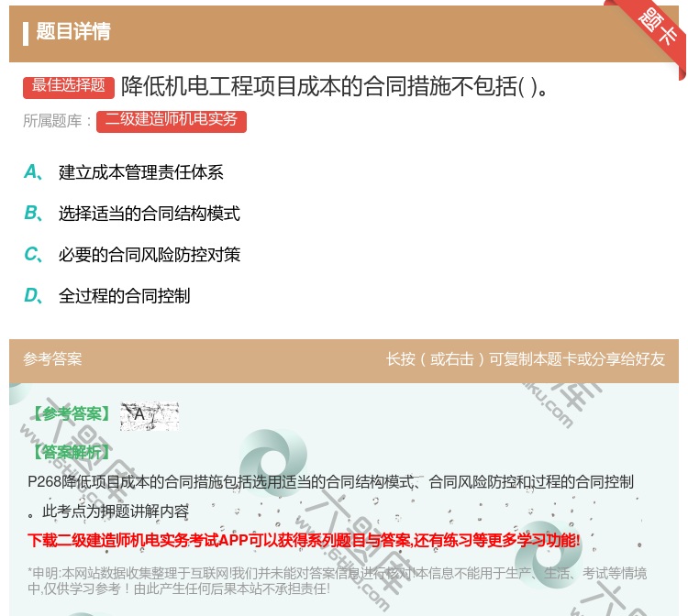Click the 长按（或右击）可复制本题卡 hint text
Viewport: 688px width, 616px height.
(x=526, y=359)
